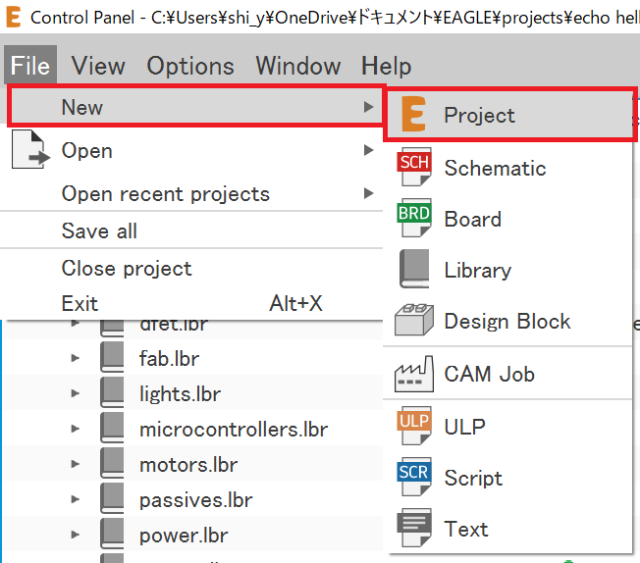Click the submenu arrow beside Open
Screen dimensions: 640x563
[369, 150]
